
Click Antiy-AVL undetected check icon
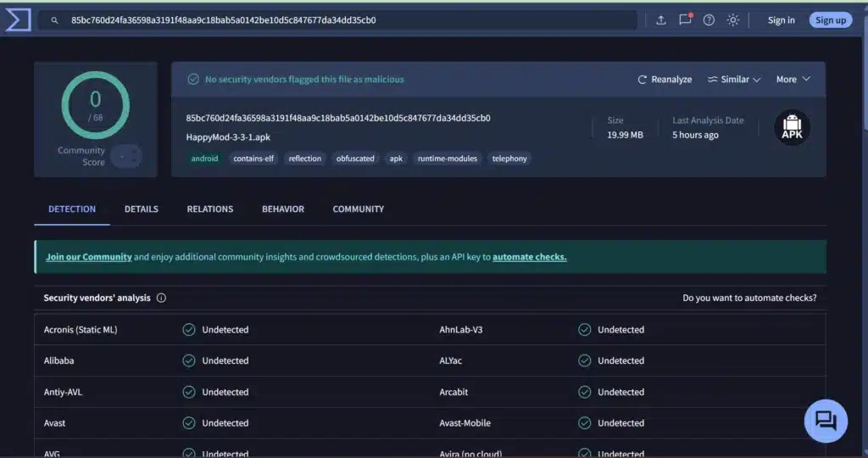click(x=189, y=392)
